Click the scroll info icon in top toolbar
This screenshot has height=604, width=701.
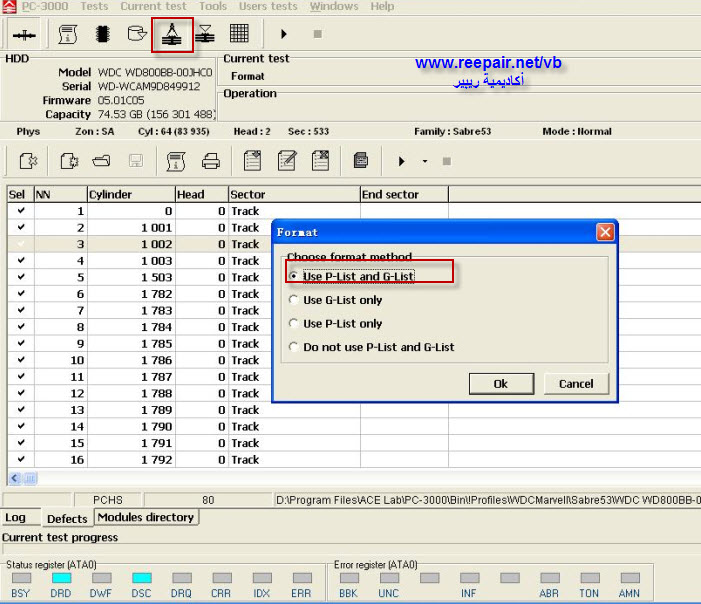[x=68, y=34]
